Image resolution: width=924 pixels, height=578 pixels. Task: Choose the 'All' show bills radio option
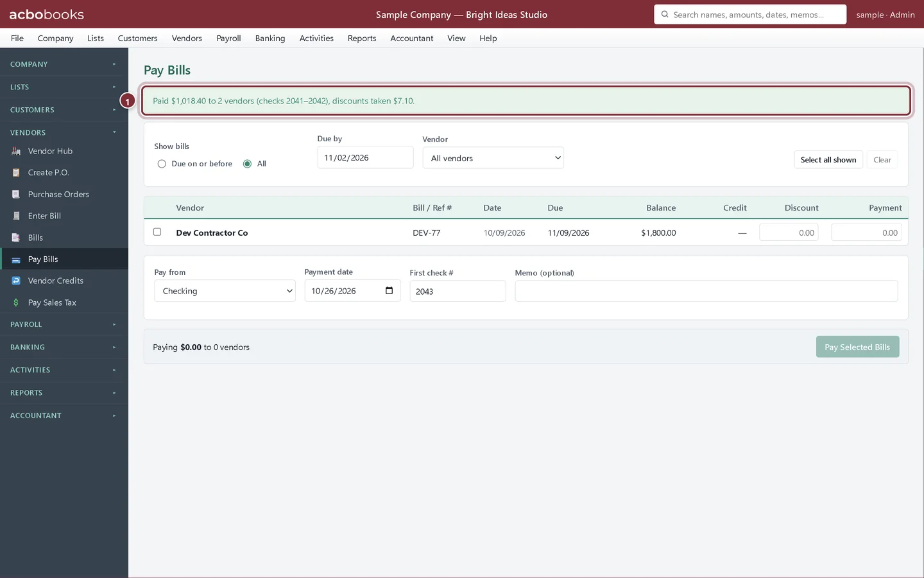[x=247, y=164]
